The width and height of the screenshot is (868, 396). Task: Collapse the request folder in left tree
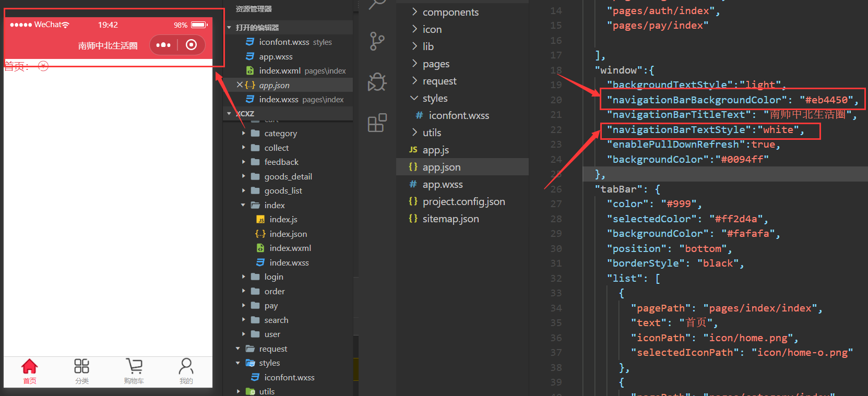point(238,349)
